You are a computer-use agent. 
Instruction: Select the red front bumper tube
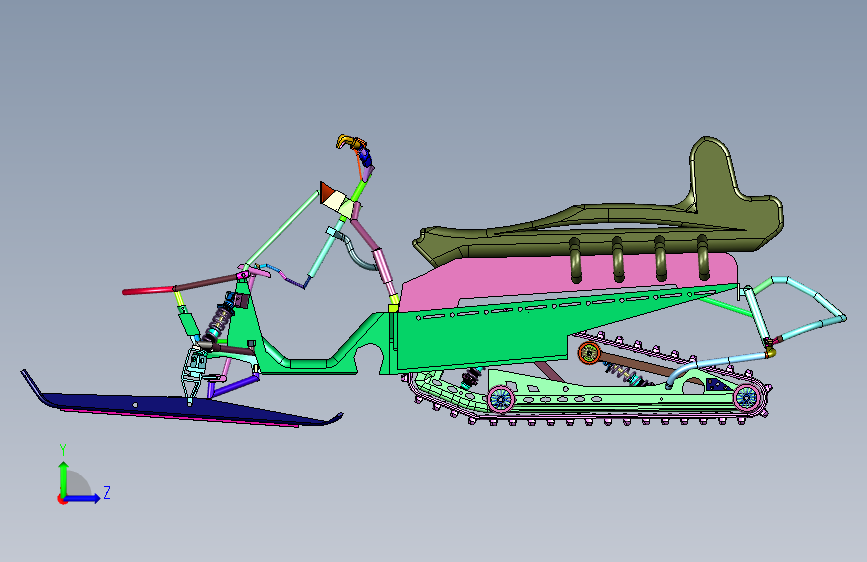[x=148, y=290]
